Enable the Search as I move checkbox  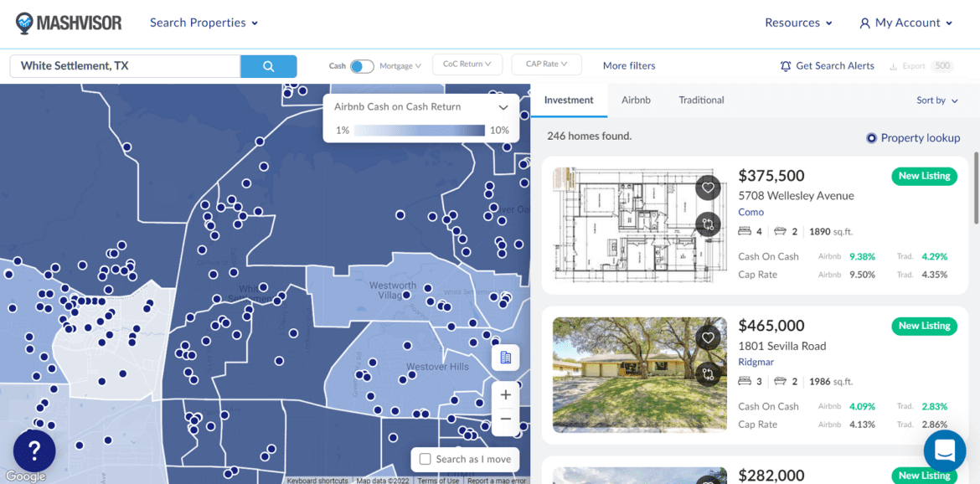click(x=426, y=459)
